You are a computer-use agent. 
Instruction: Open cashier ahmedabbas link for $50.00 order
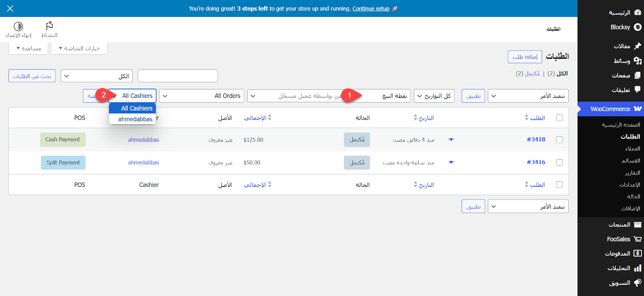point(144,163)
